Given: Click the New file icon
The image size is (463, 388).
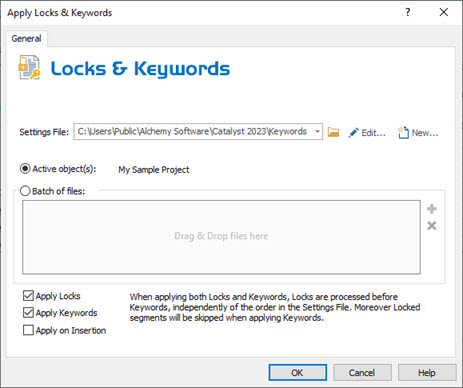Looking at the screenshot, I should (403, 132).
